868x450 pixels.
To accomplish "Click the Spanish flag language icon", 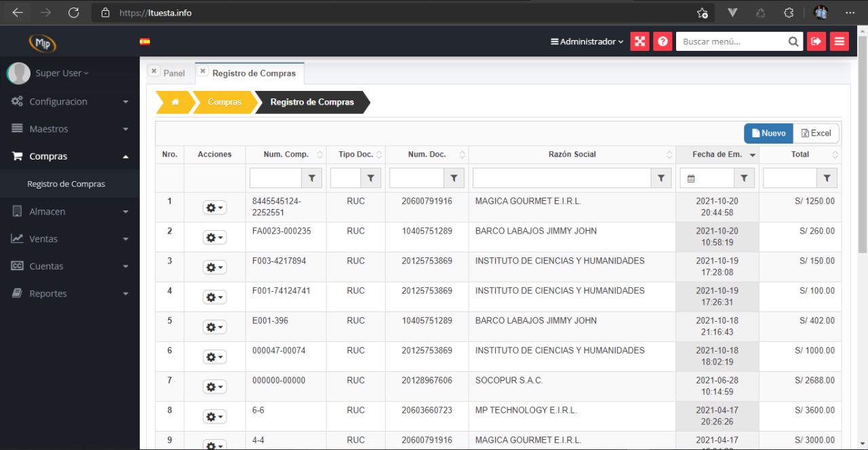I will pos(144,41).
